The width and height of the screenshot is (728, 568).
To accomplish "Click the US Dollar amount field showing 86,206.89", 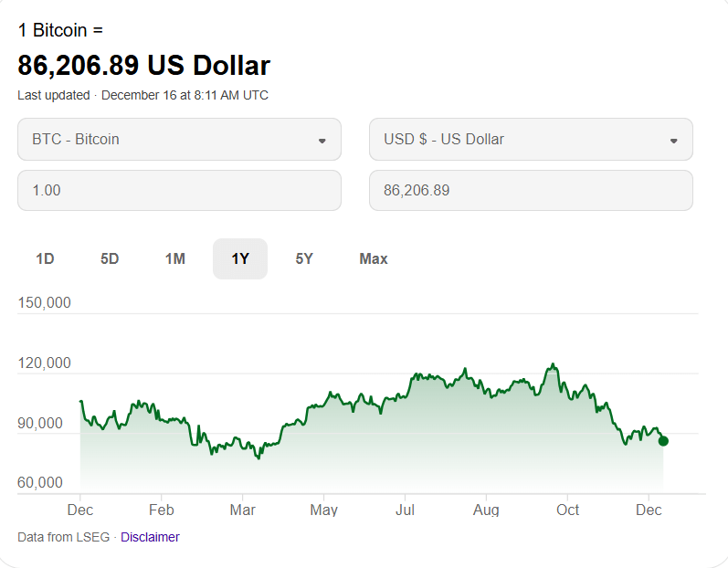I will click(x=530, y=191).
